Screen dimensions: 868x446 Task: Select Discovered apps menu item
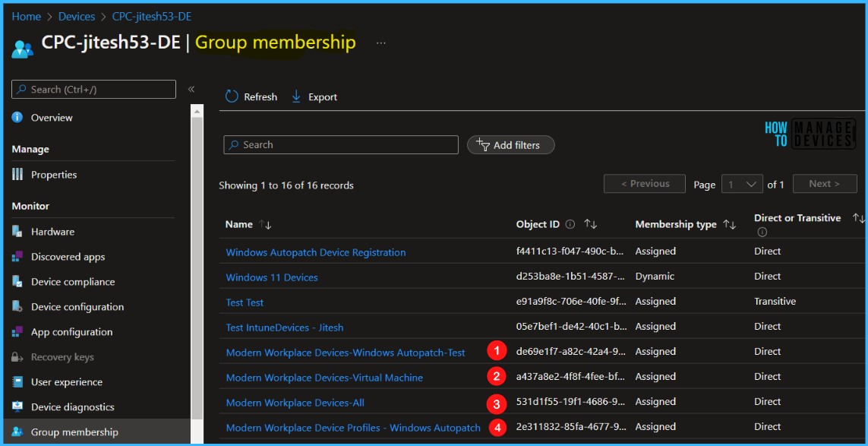68,257
